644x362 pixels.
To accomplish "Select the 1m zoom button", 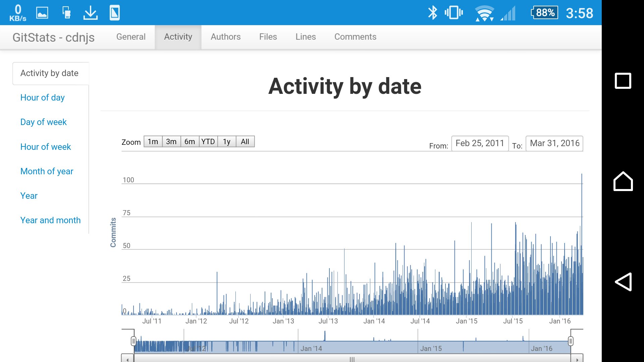I will tap(153, 141).
